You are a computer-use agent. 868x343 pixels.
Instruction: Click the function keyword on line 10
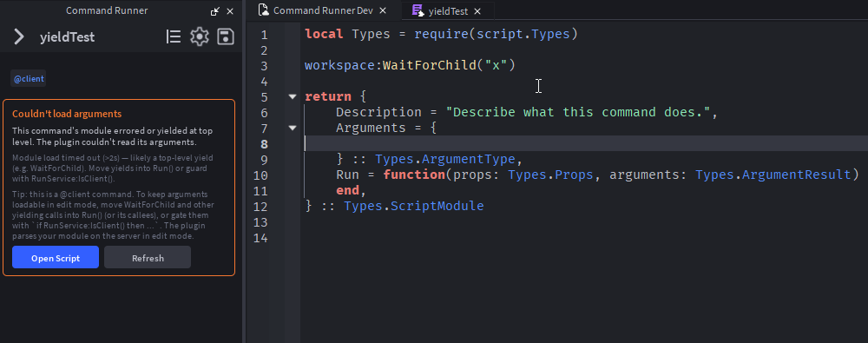point(414,175)
